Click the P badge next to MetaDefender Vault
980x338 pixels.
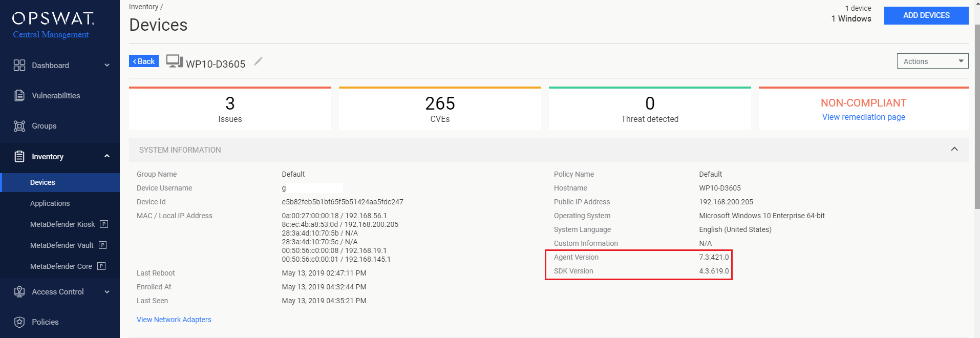pyautogui.click(x=102, y=245)
